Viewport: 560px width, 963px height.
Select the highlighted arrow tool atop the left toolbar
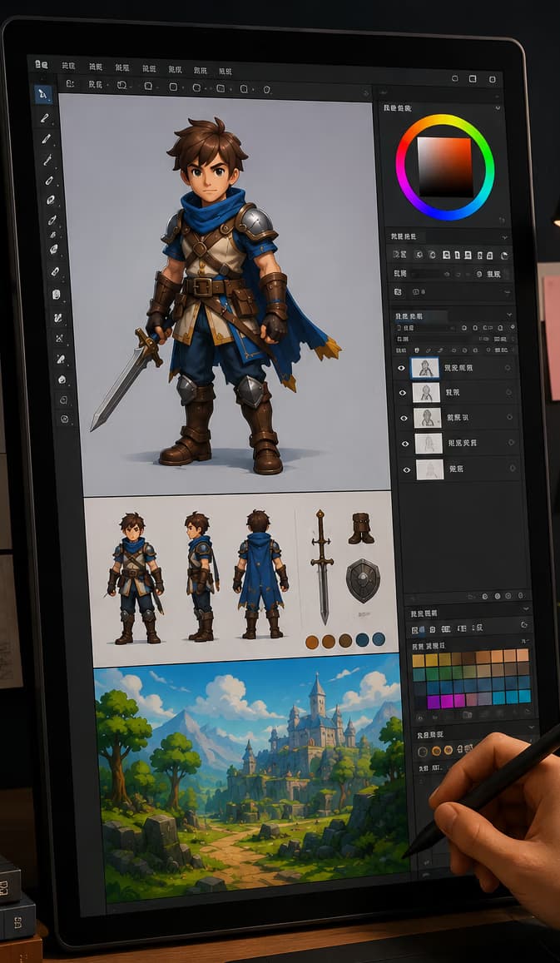[43, 95]
